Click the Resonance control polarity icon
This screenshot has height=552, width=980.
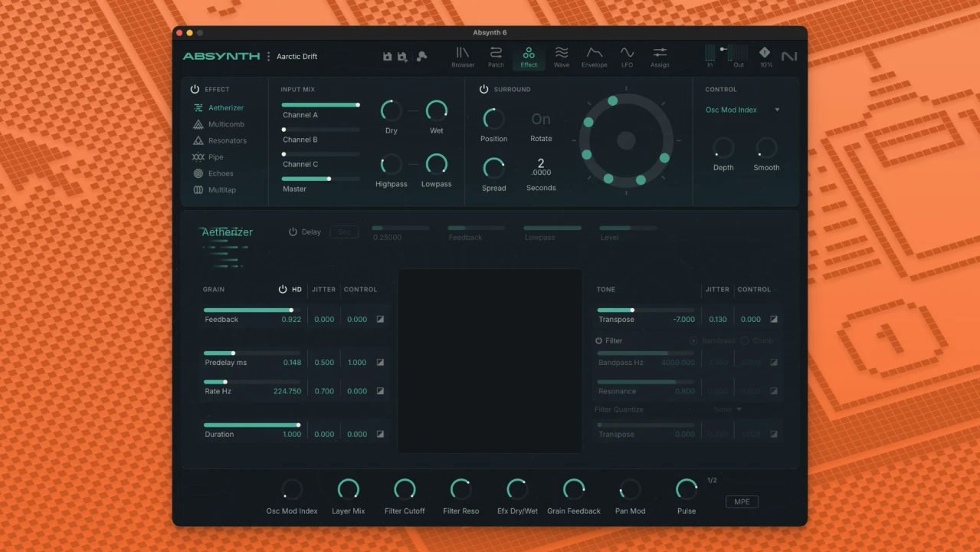coord(774,391)
